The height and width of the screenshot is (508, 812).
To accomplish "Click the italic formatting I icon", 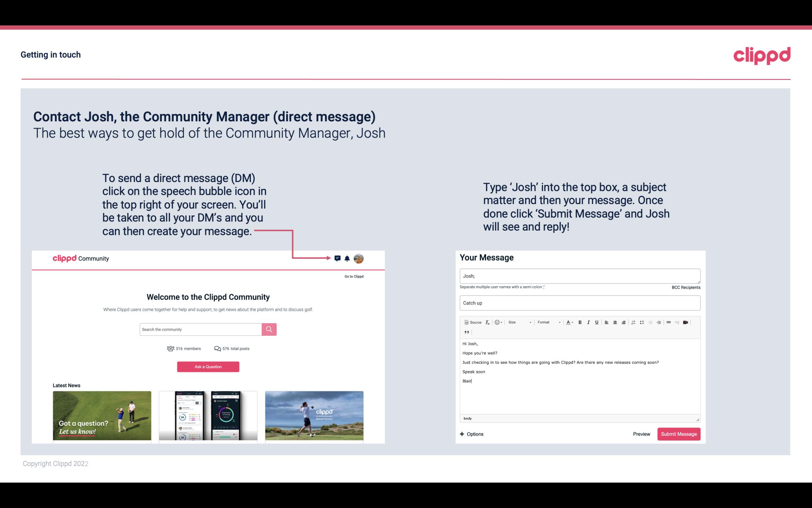I will tap(587, 322).
